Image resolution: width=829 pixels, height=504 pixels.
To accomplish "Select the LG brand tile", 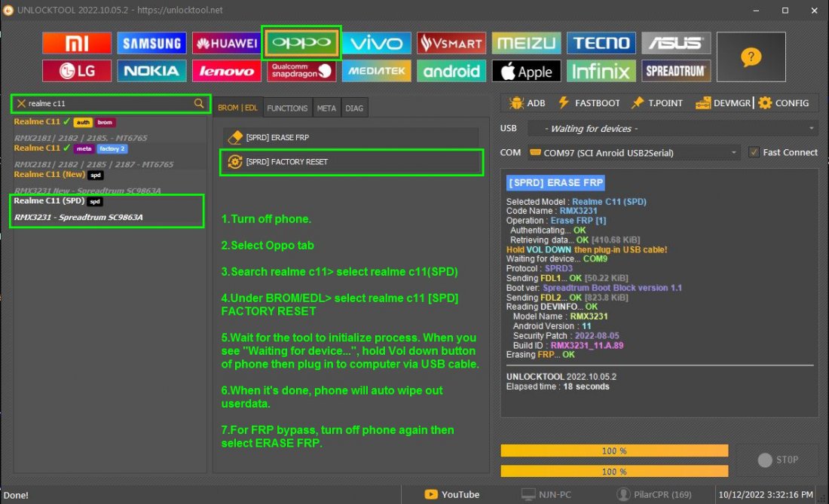I will pos(77,71).
